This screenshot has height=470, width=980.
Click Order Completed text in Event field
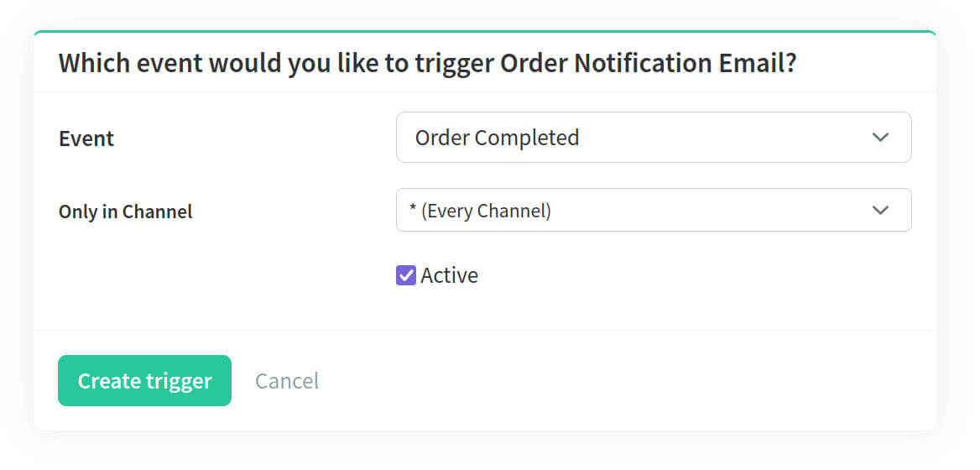[x=497, y=138]
